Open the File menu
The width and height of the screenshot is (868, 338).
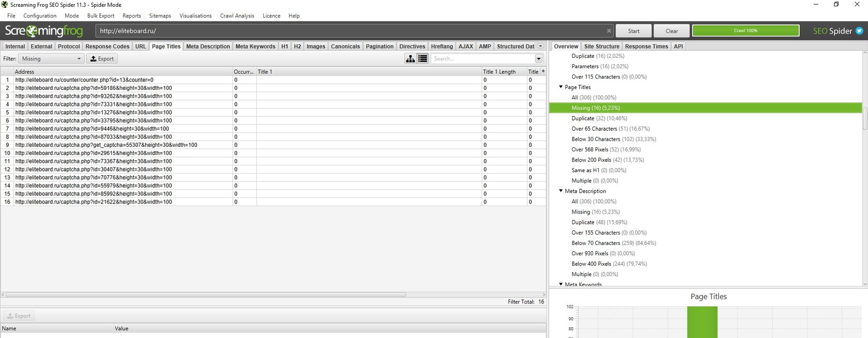11,16
